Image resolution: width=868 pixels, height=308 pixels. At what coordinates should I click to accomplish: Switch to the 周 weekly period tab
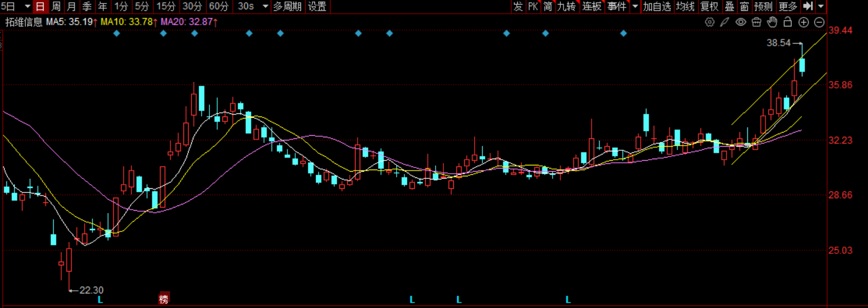point(56,6)
